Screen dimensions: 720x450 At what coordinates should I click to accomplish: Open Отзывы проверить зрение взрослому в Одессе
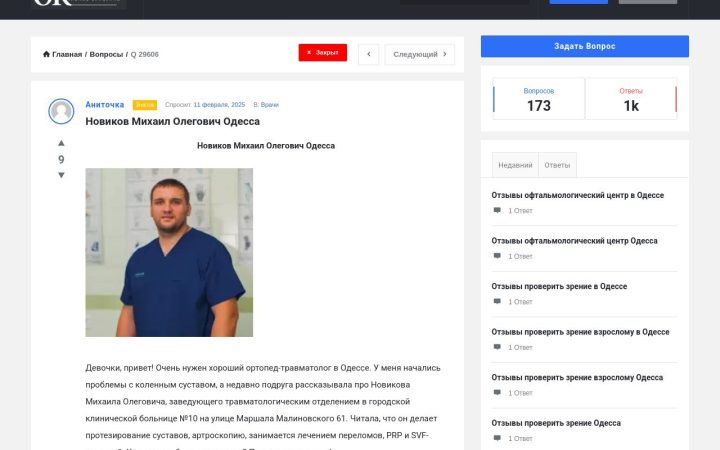(580, 332)
